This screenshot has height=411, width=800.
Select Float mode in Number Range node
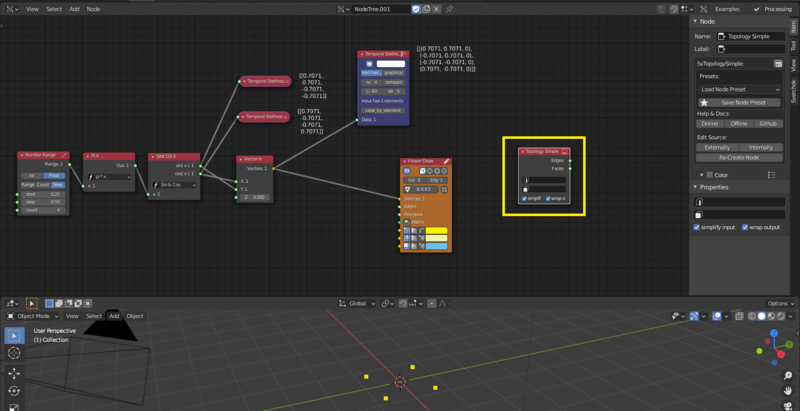coord(54,175)
